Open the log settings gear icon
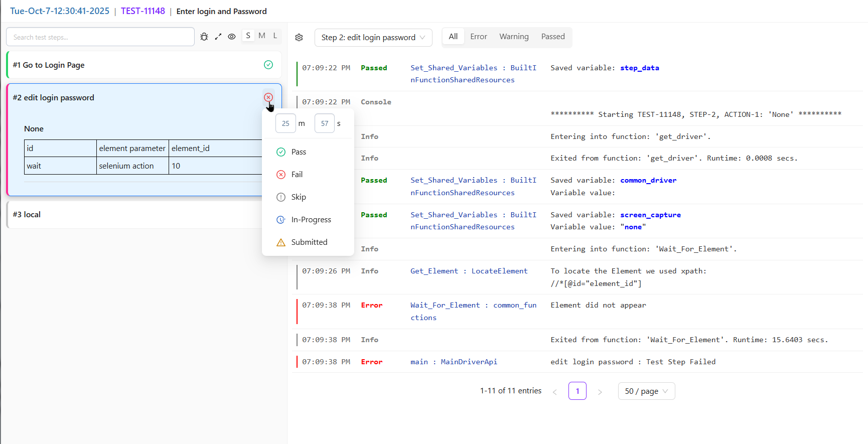868x444 pixels. (x=299, y=38)
